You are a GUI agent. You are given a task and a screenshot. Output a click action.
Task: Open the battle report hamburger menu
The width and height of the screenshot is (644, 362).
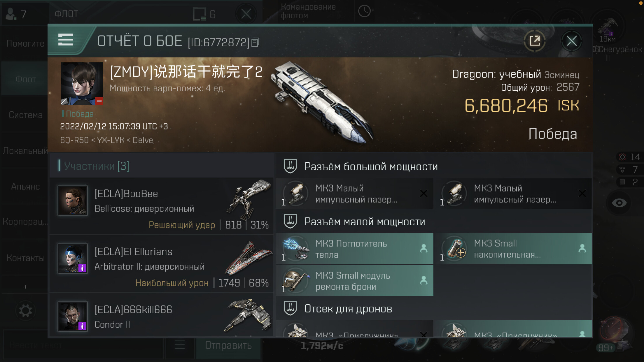tap(66, 40)
